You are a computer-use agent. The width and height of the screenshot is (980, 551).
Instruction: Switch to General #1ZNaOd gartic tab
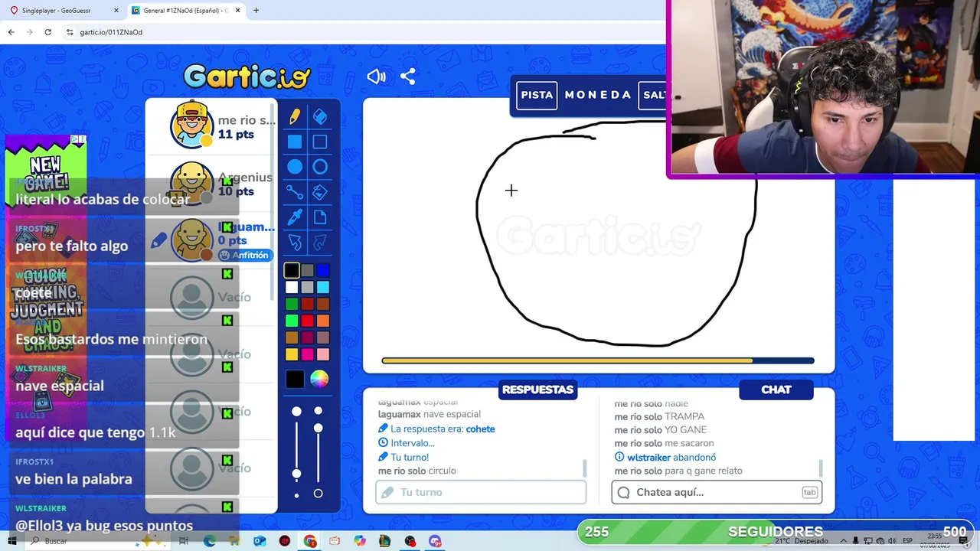[185, 11]
